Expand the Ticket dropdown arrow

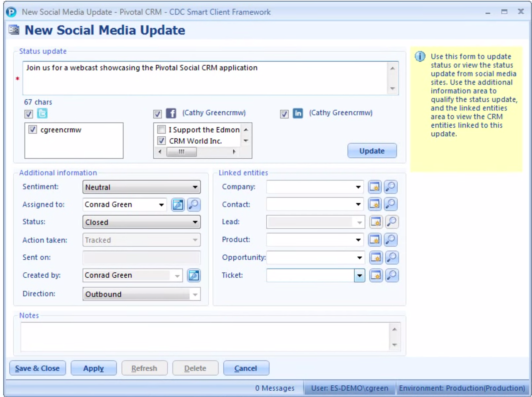359,275
